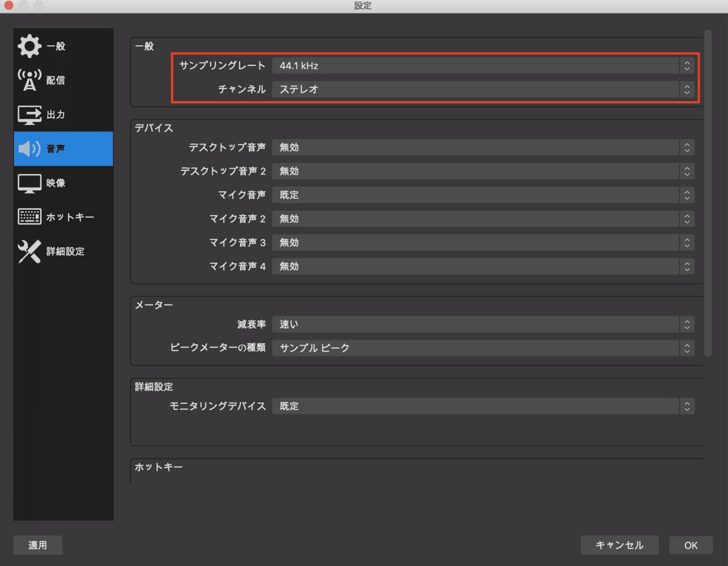Expand the デスクトップ音声 device dropdown
This screenshot has width=728, height=566.
(482, 147)
